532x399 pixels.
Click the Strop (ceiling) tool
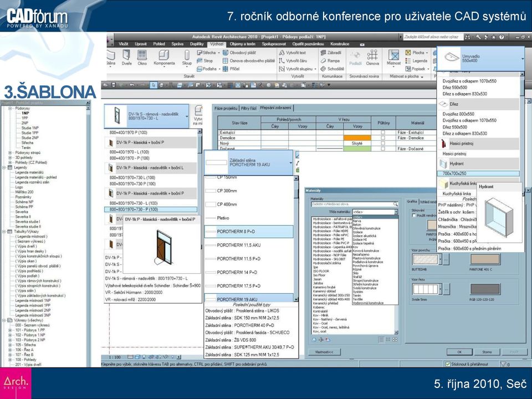205,61
